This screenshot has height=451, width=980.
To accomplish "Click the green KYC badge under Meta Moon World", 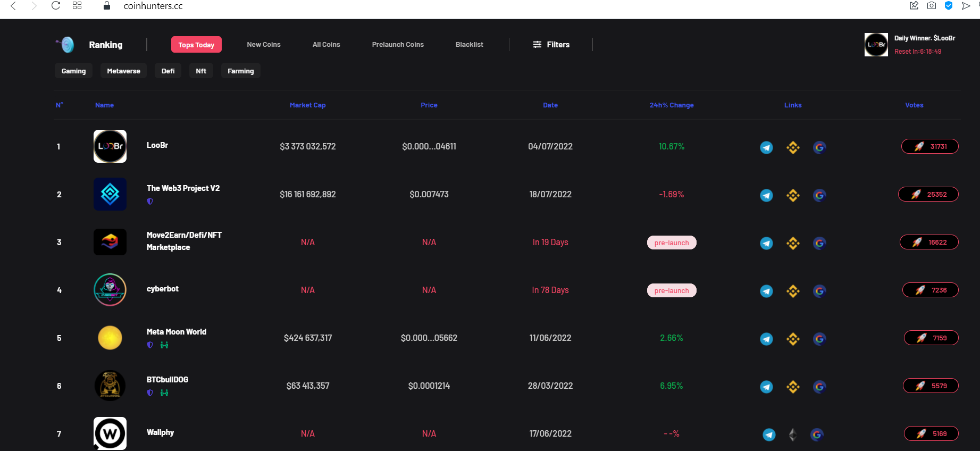I will [x=164, y=345].
